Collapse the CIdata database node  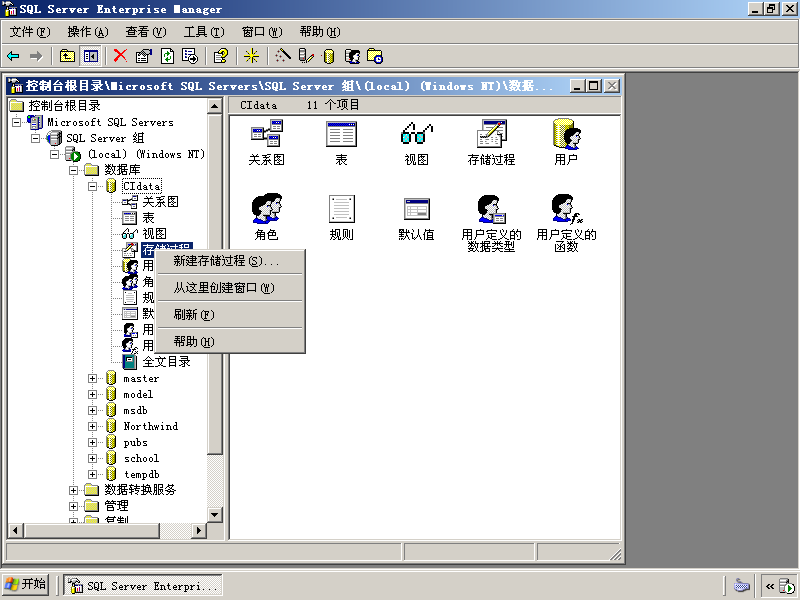point(92,186)
